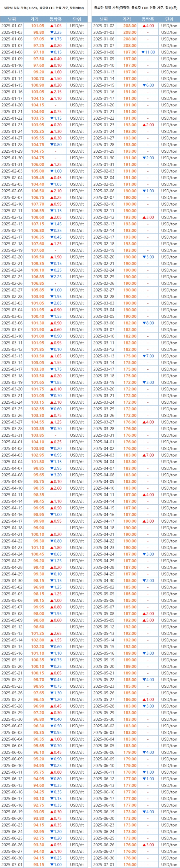Click the 단위 header in coking coal table
Image resolution: width=180 pixels, height=868 pixels.
(x=169, y=19)
